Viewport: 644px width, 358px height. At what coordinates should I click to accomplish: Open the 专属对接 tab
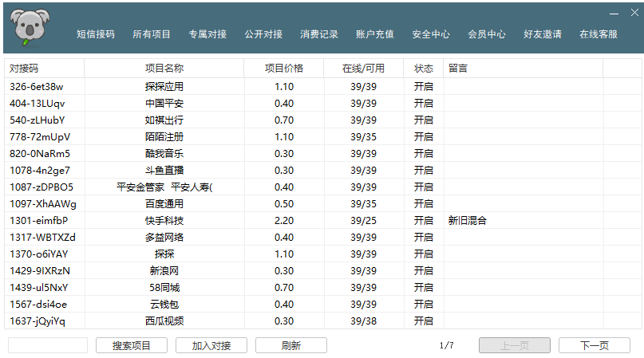click(x=207, y=34)
